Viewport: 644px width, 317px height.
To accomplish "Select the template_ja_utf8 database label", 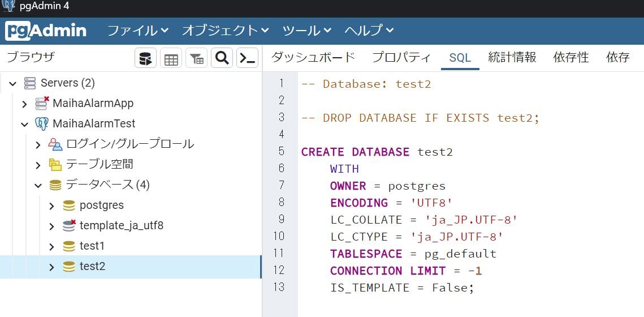I will [x=122, y=225].
